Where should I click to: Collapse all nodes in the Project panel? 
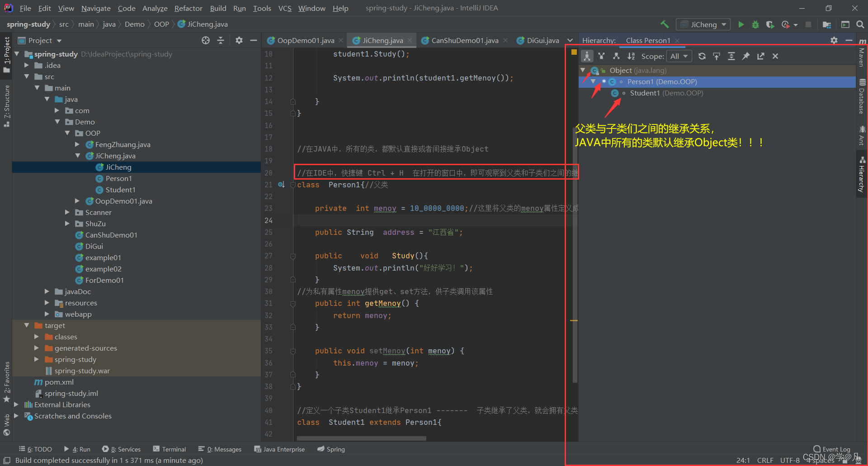(x=221, y=40)
